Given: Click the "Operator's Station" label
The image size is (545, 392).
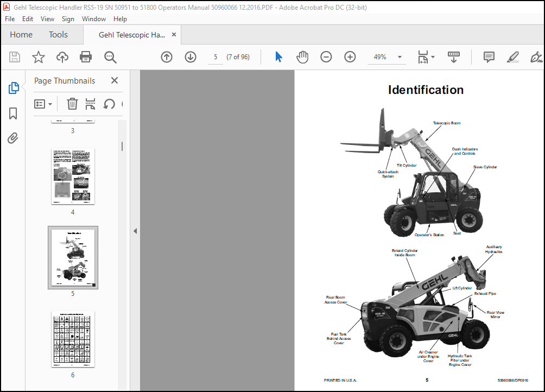Looking at the screenshot, I should click(429, 235).
